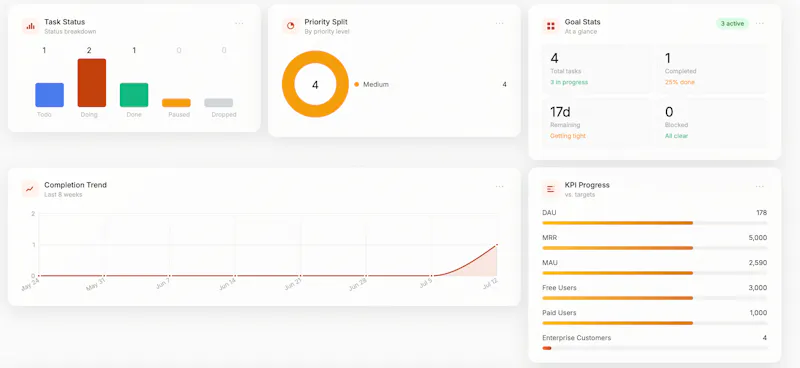This screenshot has width=800, height=368.
Task: Click the 25% done text
Action: tap(680, 82)
